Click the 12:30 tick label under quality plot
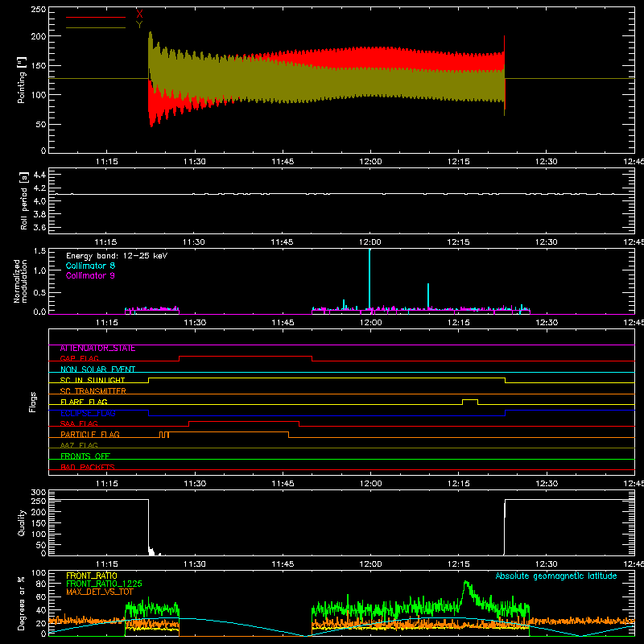The image size is (644, 644). click(x=547, y=564)
